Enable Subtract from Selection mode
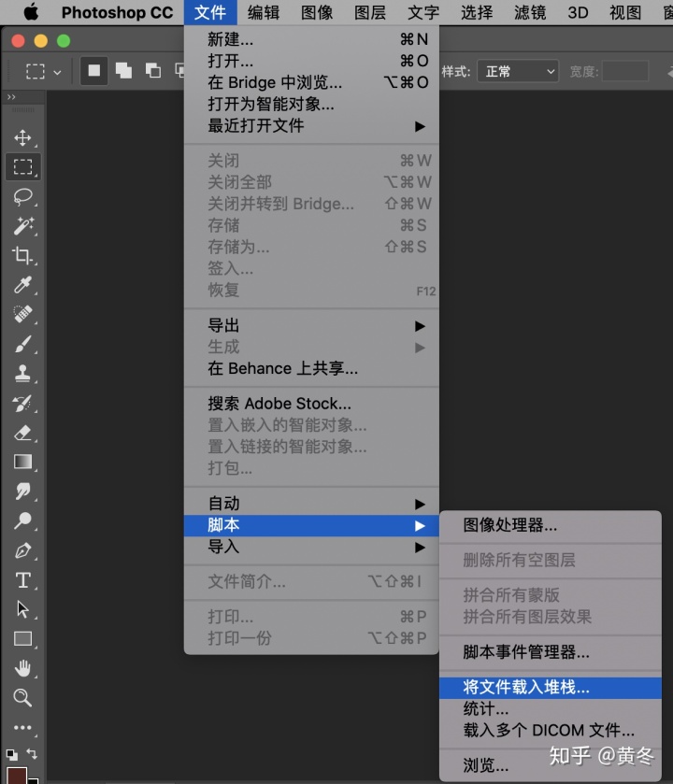The width and height of the screenshot is (673, 784). (153, 70)
